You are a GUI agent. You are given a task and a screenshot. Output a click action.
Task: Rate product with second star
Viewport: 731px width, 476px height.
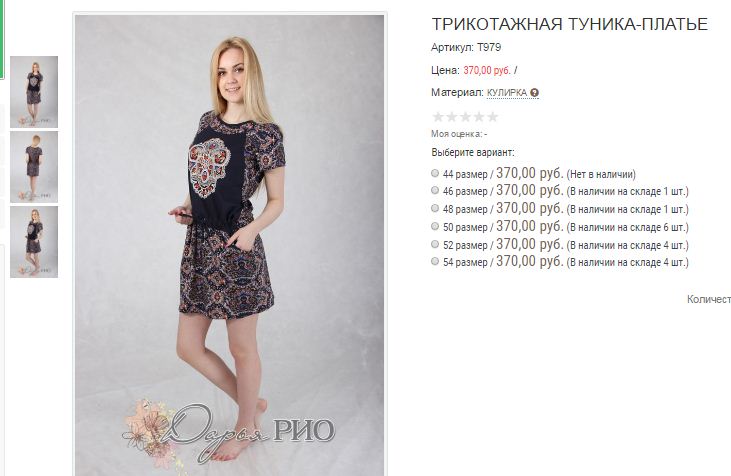(451, 117)
